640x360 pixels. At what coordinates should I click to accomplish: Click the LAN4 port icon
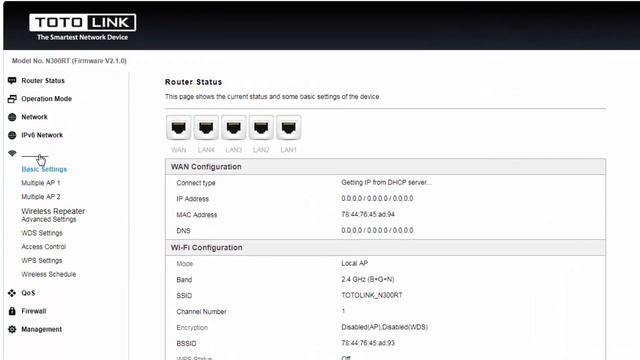(206, 128)
